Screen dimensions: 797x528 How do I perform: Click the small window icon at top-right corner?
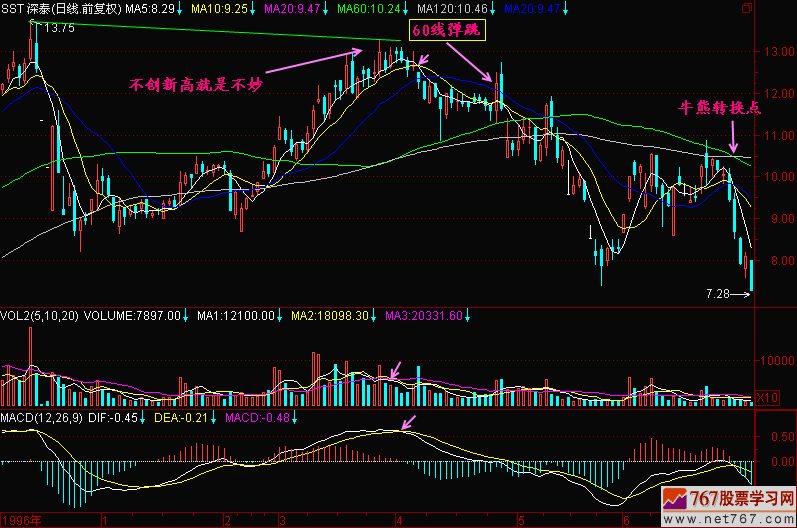pyautogui.click(x=745, y=7)
